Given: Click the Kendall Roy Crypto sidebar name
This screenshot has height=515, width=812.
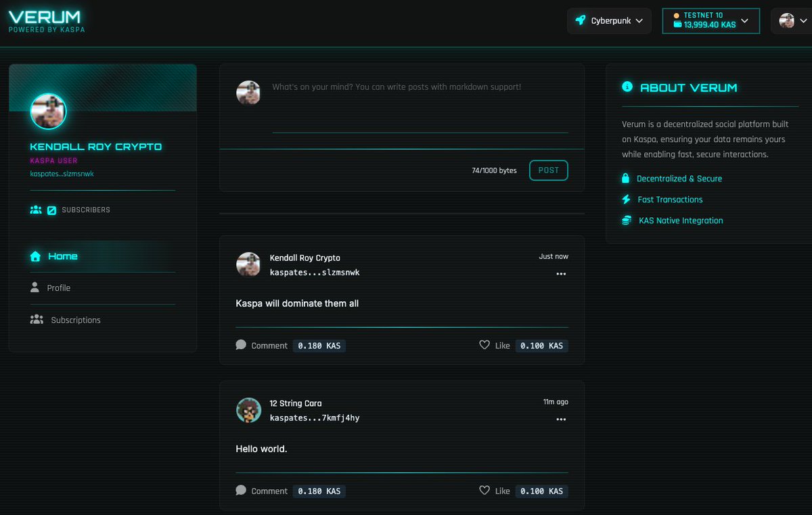Looking at the screenshot, I should tap(96, 146).
